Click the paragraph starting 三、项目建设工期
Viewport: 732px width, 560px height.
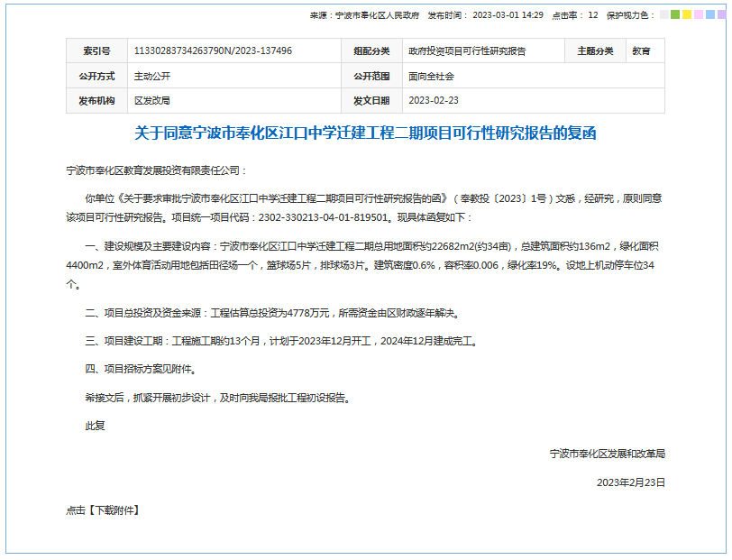point(283,341)
